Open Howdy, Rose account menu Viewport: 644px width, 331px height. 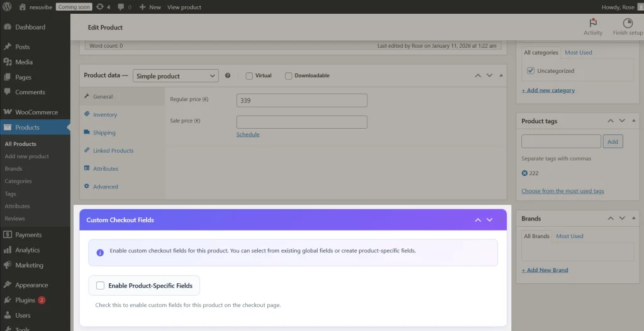point(622,7)
